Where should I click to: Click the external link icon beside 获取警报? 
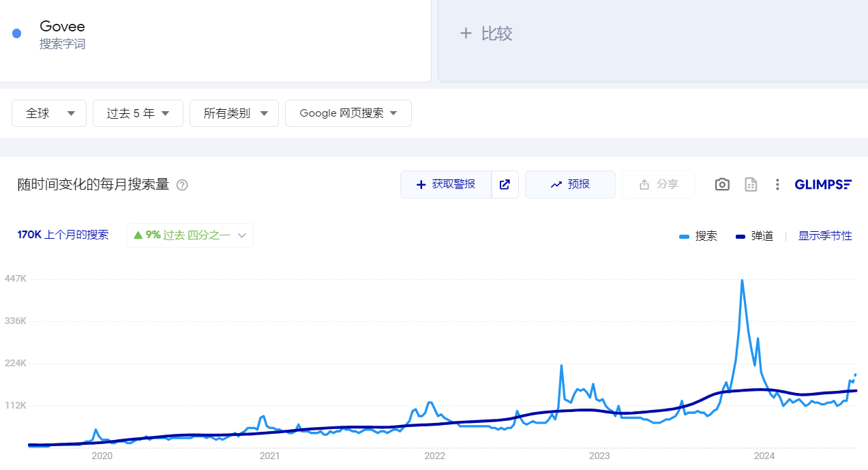coord(505,184)
